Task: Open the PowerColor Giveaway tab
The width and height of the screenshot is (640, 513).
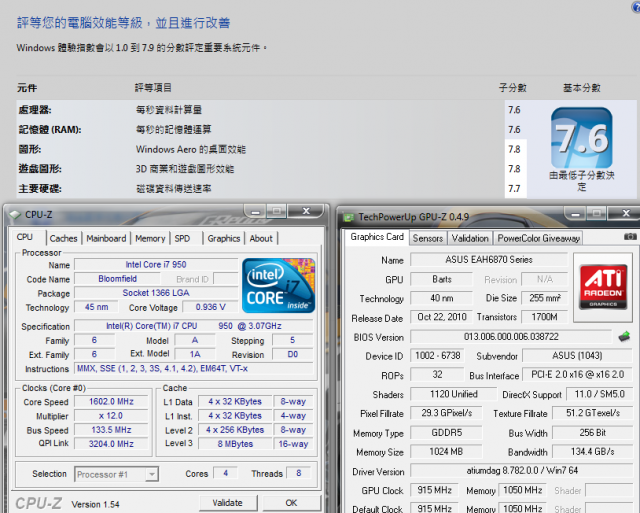Action: (538, 238)
